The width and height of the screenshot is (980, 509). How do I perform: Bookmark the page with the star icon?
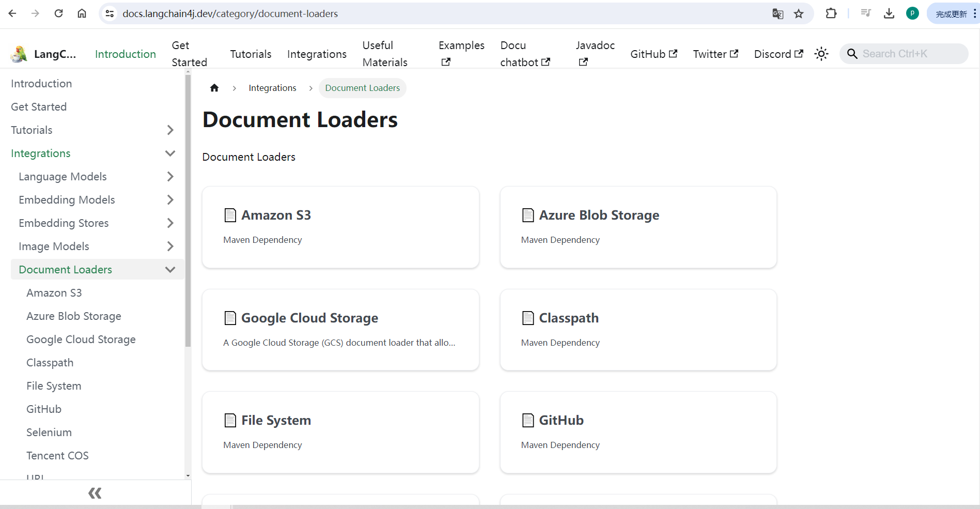[799, 13]
